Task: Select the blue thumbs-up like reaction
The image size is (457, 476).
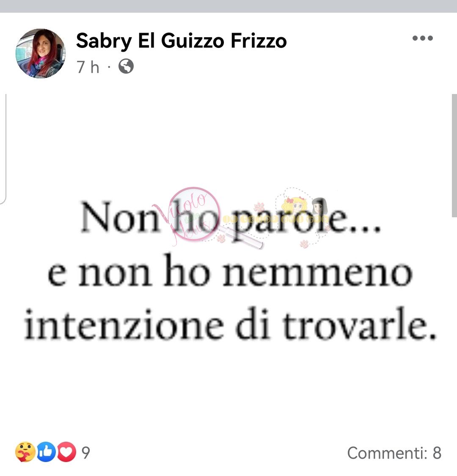Action: point(46,452)
